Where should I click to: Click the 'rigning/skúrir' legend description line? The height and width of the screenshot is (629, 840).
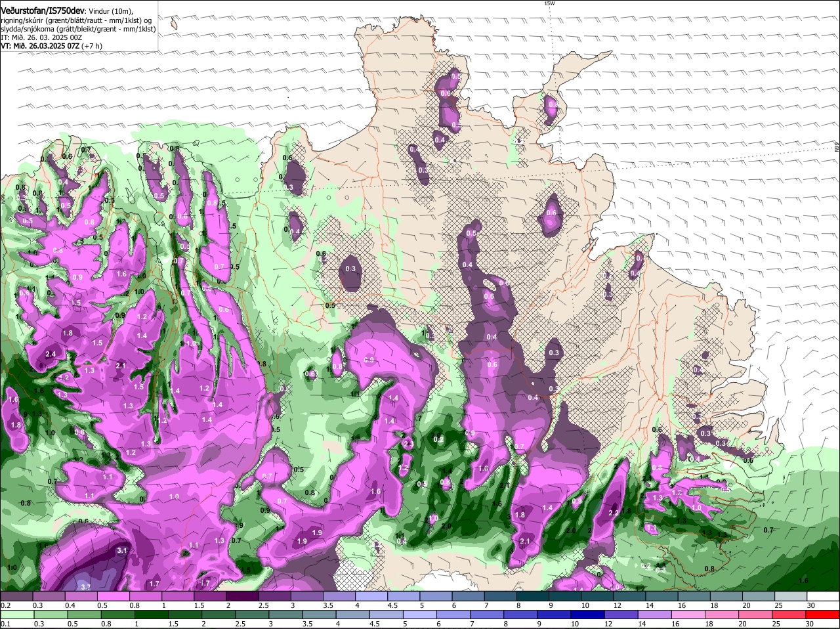(76, 20)
